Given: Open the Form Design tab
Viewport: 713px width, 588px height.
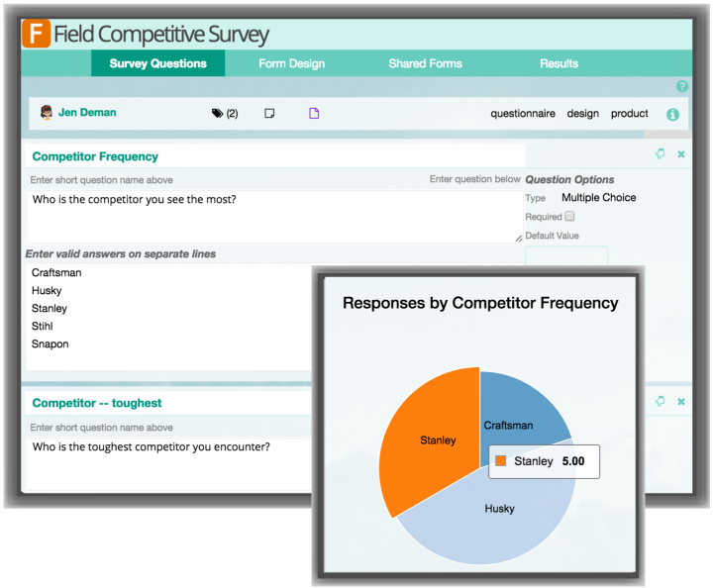Looking at the screenshot, I should click(291, 63).
